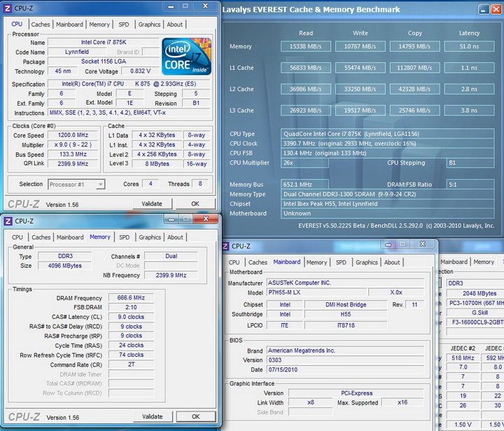The image size is (504, 431).
Task: Minimize the top CPU-Z window
Action: (x=171, y=6)
